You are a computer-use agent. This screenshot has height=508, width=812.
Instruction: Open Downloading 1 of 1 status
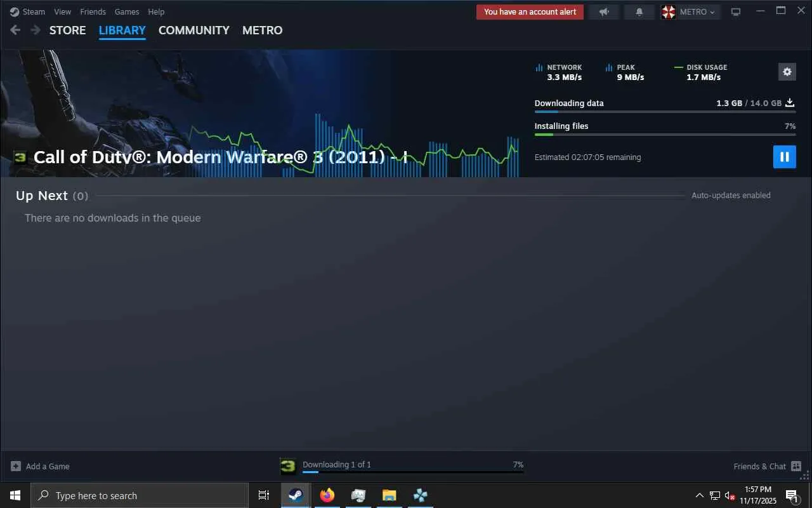pyautogui.click(x=337, y=465)
